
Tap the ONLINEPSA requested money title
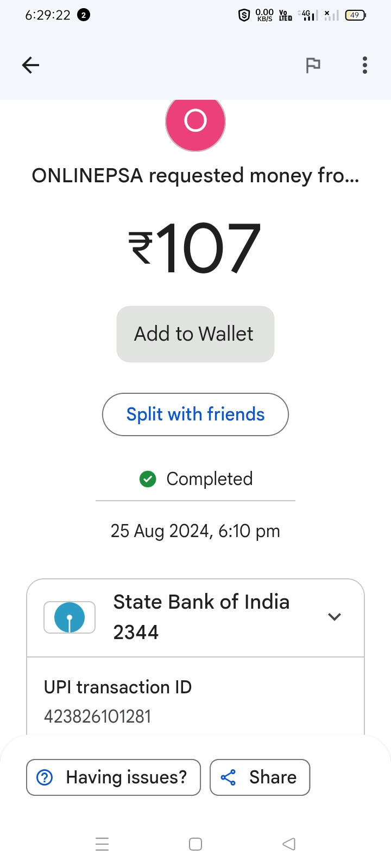coord(195,176)
